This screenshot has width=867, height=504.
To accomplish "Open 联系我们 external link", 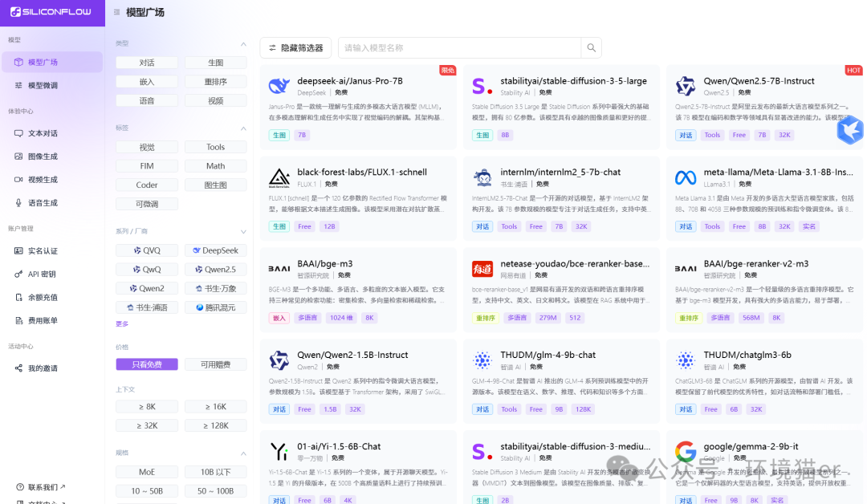I will point(41,487).
